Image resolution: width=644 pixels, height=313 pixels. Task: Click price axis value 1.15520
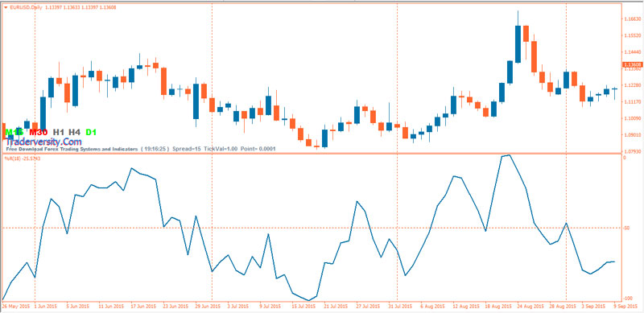coord(633,35)
